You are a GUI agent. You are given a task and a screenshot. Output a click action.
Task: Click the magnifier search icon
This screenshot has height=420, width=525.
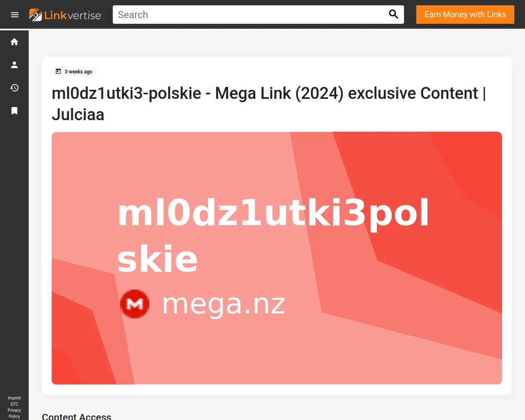point(393,14)
